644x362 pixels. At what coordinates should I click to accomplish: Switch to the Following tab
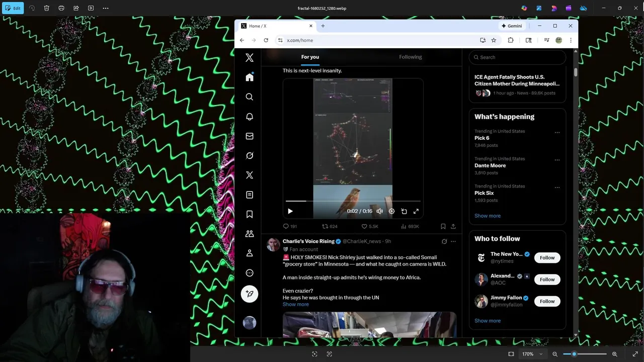(411, 57)
